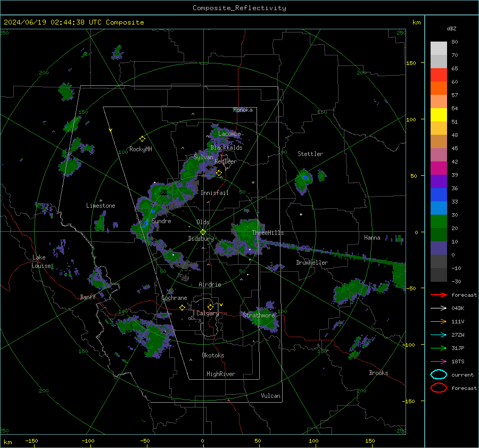
Task: Select the 39 dBZ magenta color swatch
Action: [439, 168]
